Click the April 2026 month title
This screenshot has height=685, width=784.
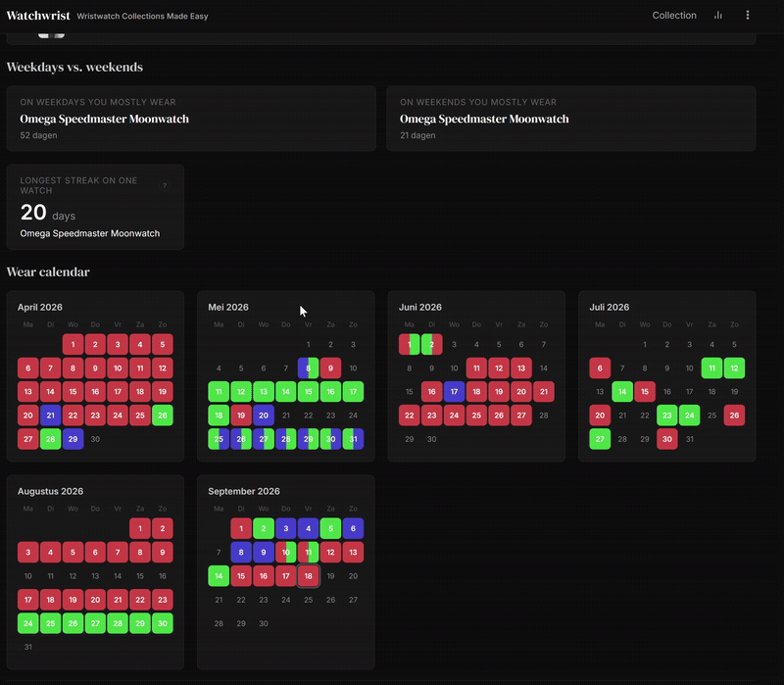40,307
